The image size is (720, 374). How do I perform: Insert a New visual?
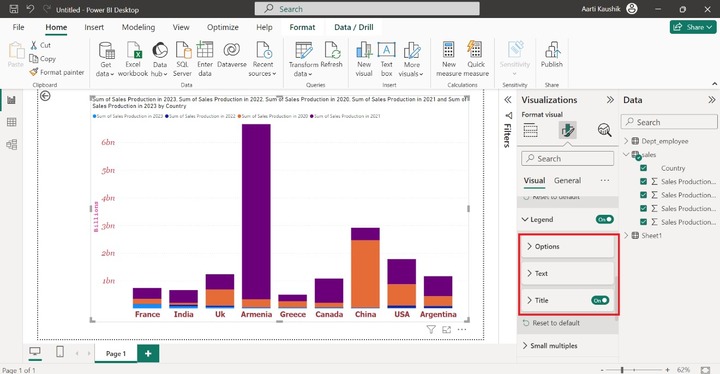click(364, 59)
